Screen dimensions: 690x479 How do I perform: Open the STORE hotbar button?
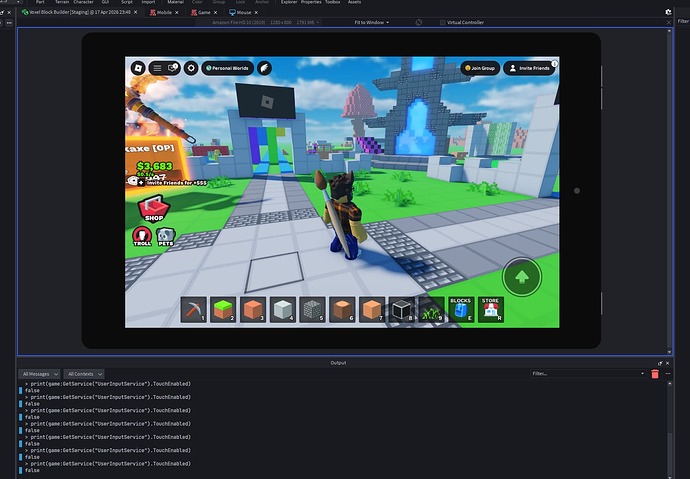point(491,309)
